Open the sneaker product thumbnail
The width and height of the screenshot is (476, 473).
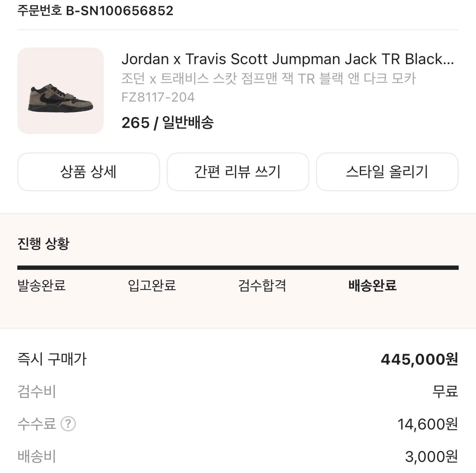click(x=61, y=91)
